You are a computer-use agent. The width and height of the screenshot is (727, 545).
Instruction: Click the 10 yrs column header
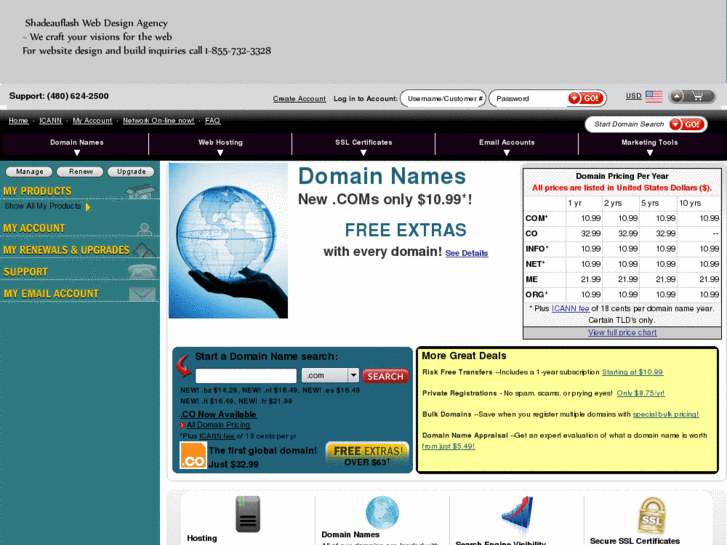point(690,203)
